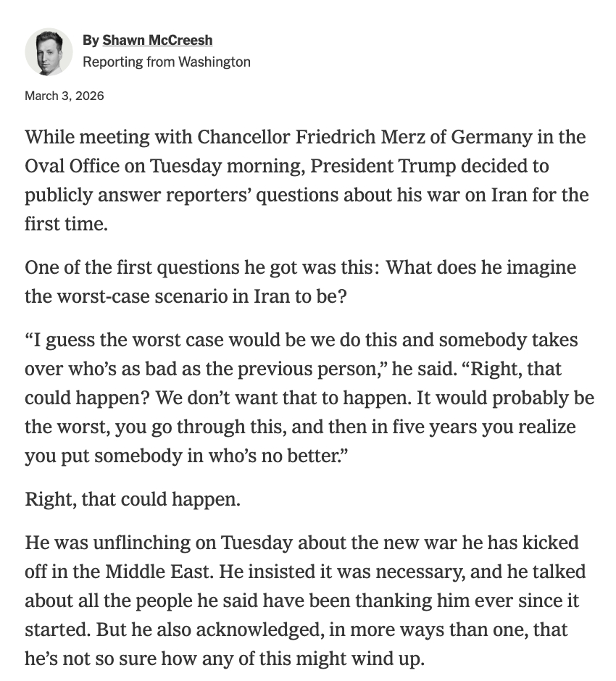
Task: Click the Shawn McCreesh author headshot
Action: click(x=49, y=52)
